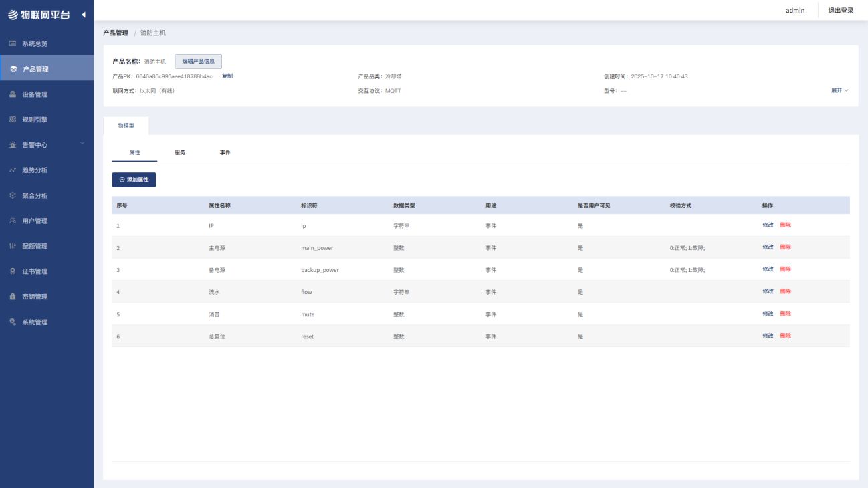
Task: Click the 编辑产品信息 button
Action: pyautogui.click(x=198, y=62)
